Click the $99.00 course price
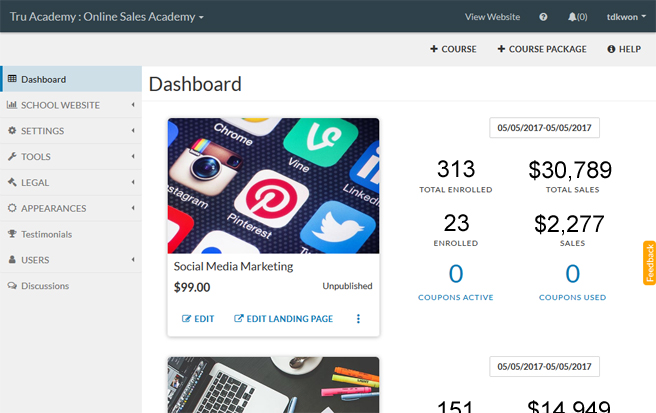Viewport: 656px width, 413px height. 192,287
